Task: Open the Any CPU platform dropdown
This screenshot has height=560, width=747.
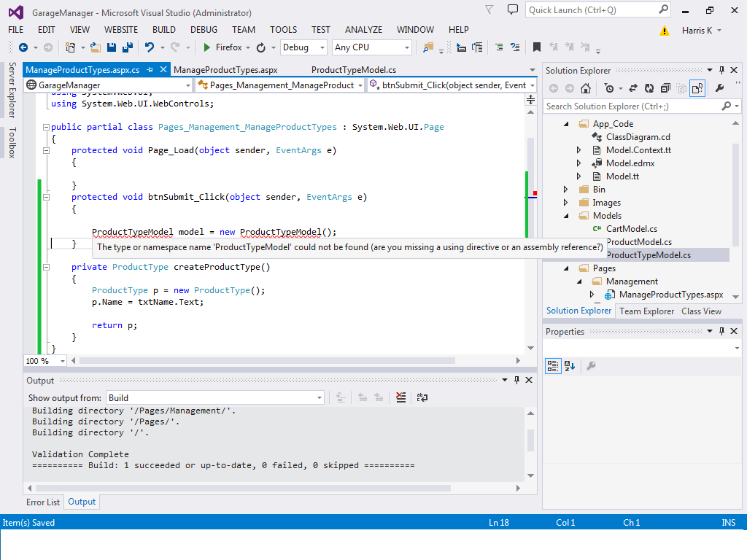Action: pyautogui.click(x=406, y=47)
